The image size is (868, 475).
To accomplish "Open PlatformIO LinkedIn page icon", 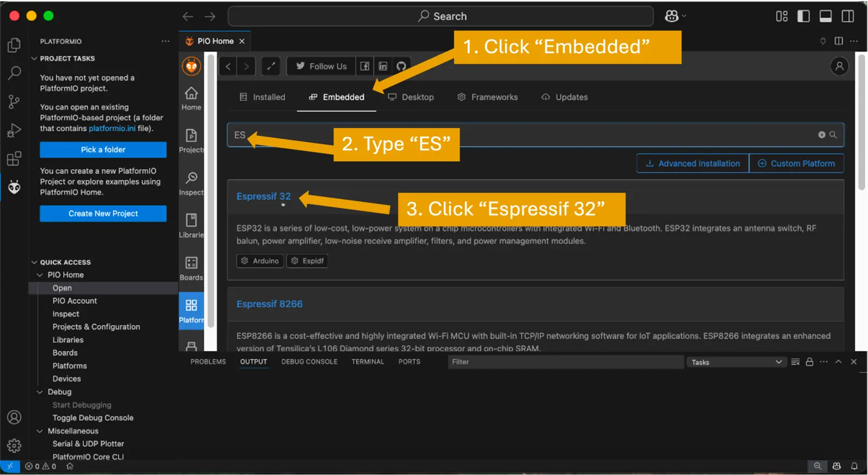I will pos(383,66).
